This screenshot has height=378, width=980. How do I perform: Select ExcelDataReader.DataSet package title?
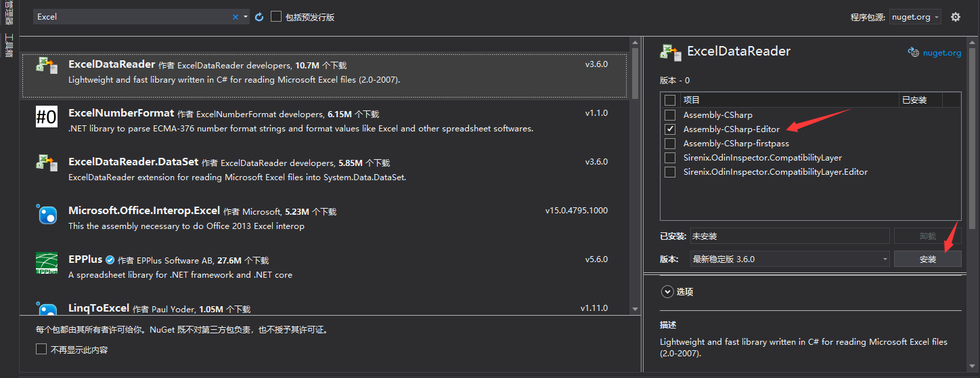click(133, 162)
